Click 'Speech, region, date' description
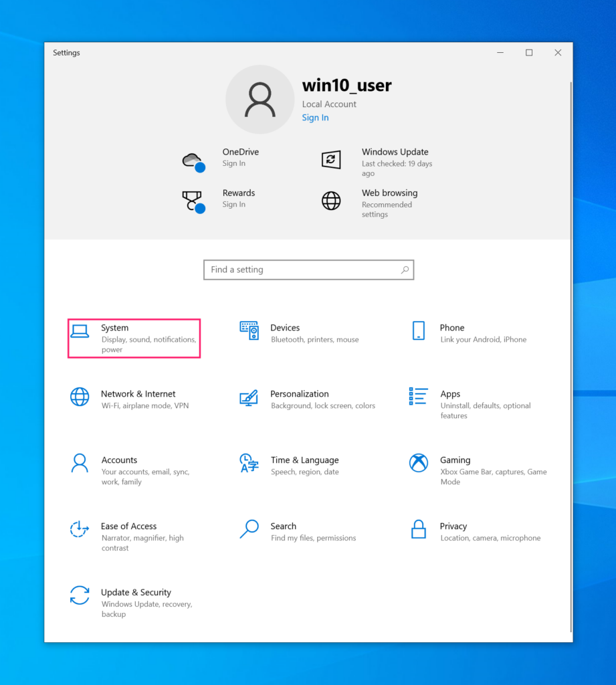The width and height of the screenshot is (616, 685). [x=304, y=472]
